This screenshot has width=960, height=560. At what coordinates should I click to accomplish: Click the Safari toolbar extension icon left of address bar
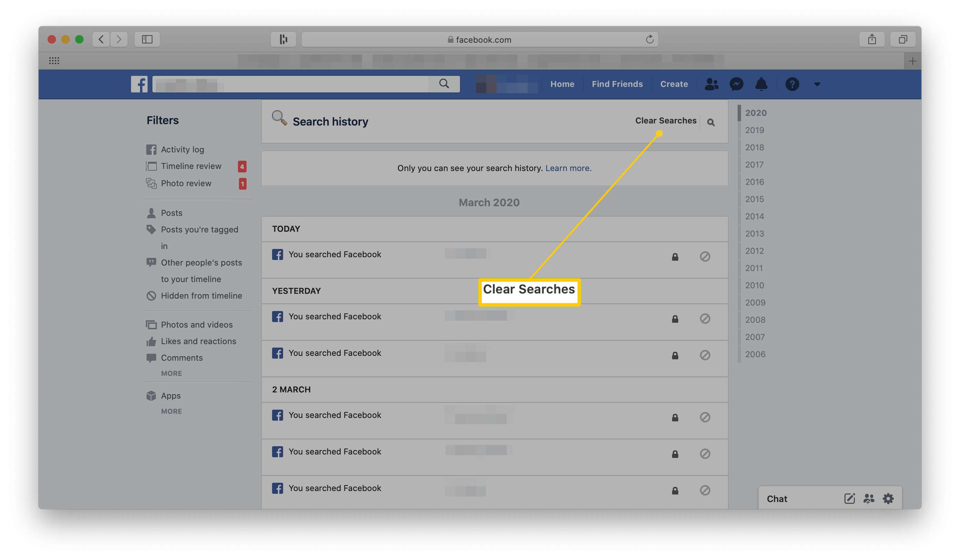pos(283,39)
